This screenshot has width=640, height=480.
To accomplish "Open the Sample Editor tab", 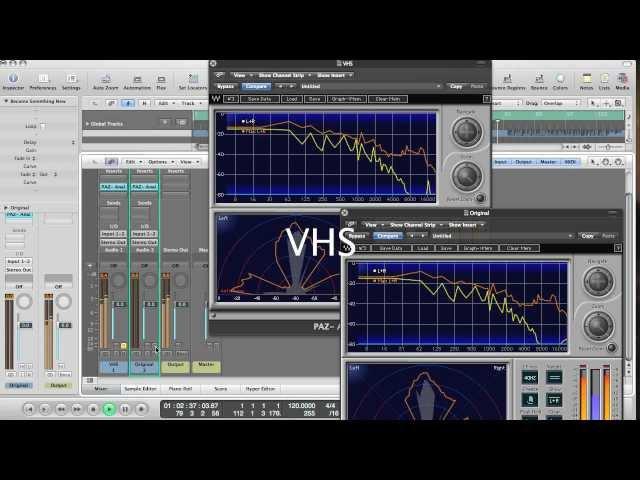I will click(x=140, y=389).
